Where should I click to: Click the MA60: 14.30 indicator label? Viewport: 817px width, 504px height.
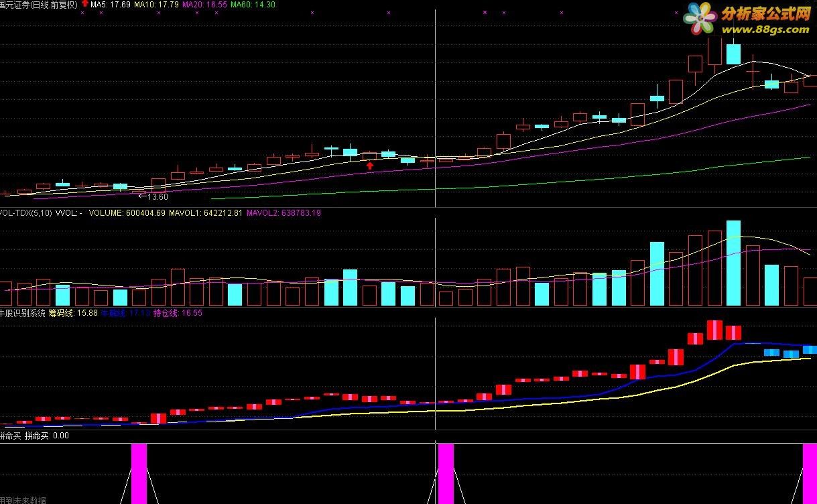pyautogui.click(x=252, y=5)
